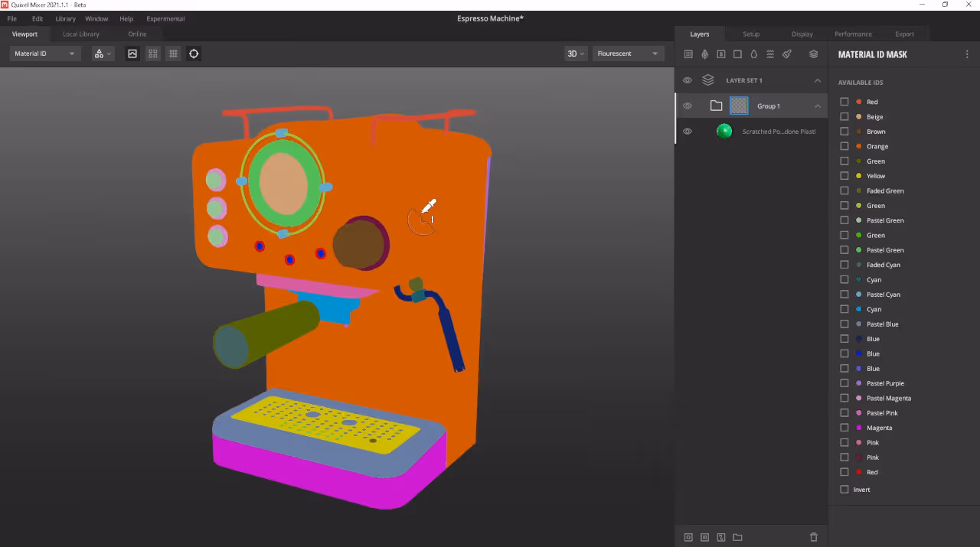Screen dimensions: 980x547
Task: Open the Experimental menu
Action: pyautogui.click(x=165, y=18)
